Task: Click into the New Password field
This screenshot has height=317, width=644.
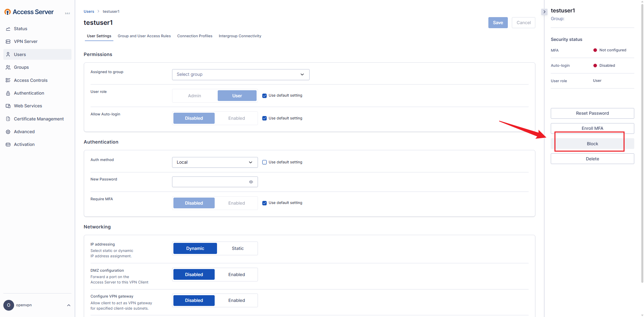Action: pos(210,182)
